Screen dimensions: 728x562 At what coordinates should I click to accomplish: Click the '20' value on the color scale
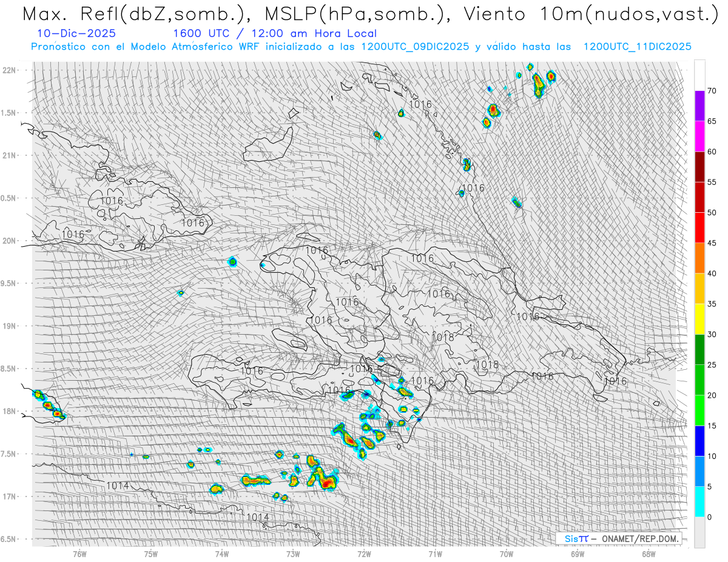[x=712, y=395]
